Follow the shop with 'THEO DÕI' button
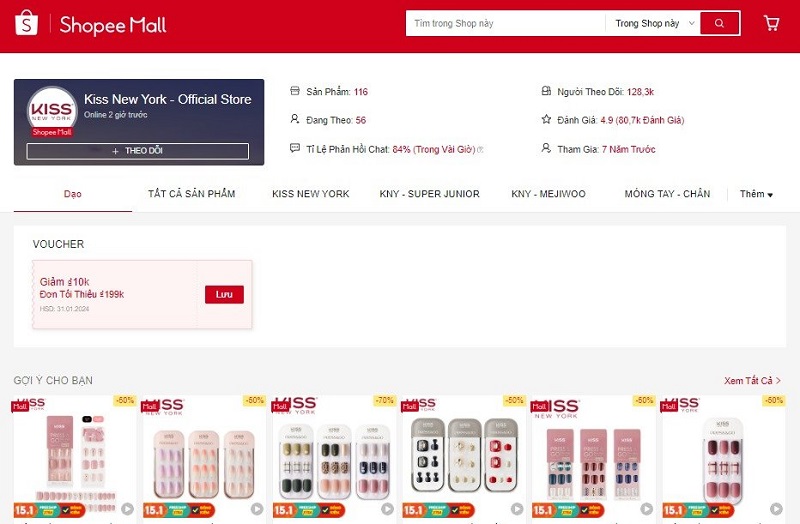 pyautogui.click(x=138, y=151)
